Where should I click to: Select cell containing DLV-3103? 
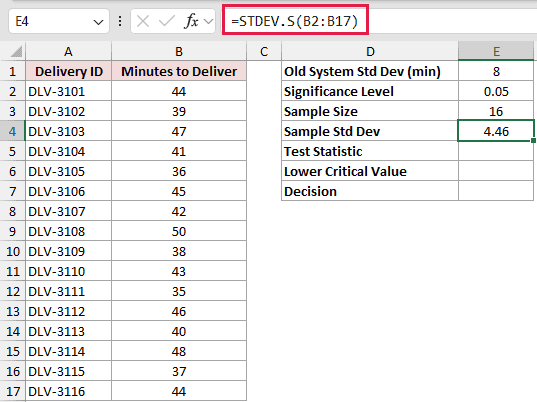[68, 131]
